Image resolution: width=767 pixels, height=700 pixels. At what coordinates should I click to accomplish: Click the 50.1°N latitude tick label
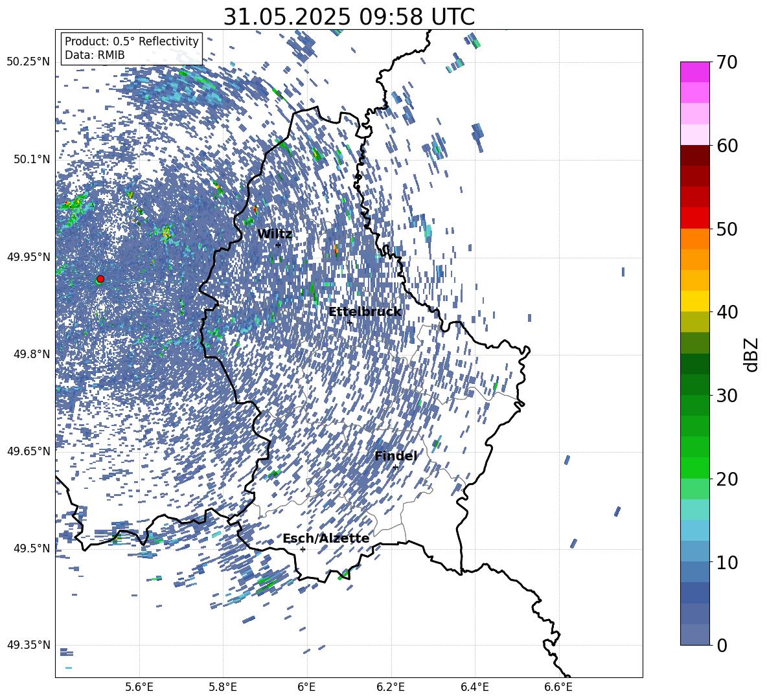pos(32,159)
